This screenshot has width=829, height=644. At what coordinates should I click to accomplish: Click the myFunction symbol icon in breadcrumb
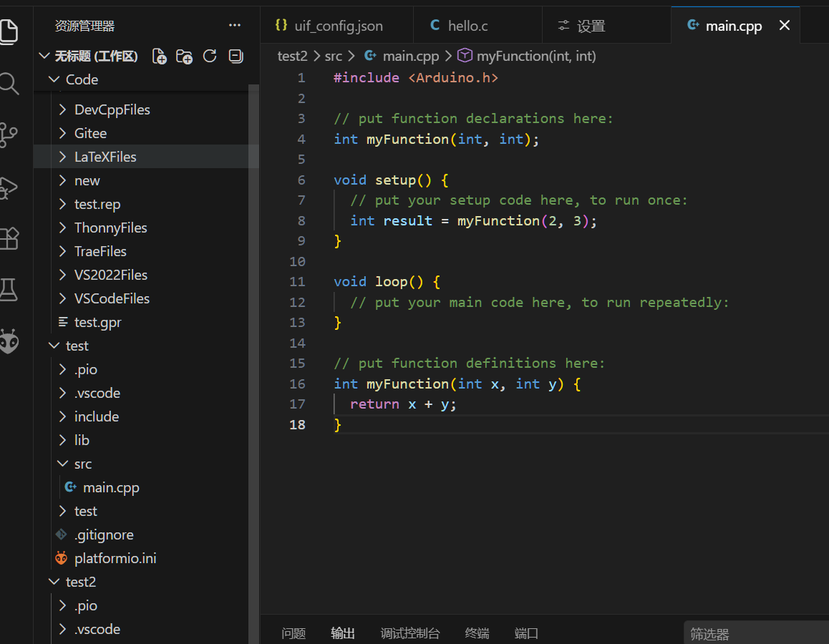point(465,56)
